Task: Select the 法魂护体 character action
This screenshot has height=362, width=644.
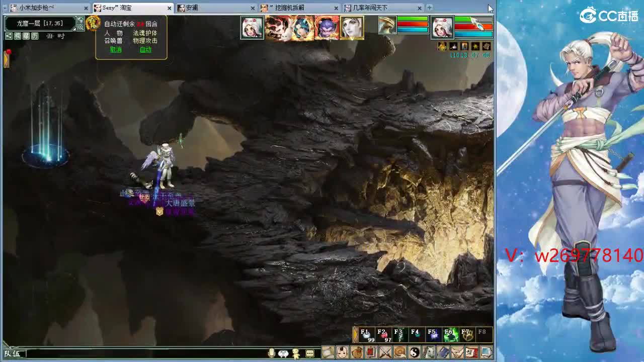Action: click(x=145, y=33)
